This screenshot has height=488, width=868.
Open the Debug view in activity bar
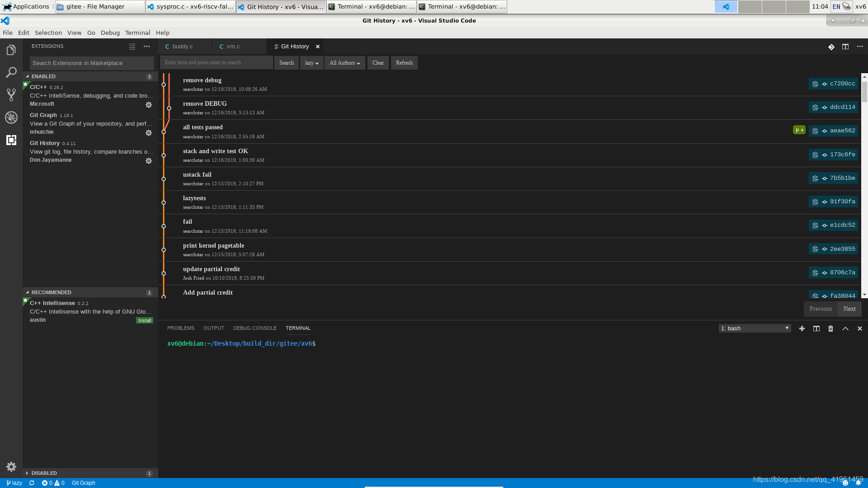click(x=11, y=117)
